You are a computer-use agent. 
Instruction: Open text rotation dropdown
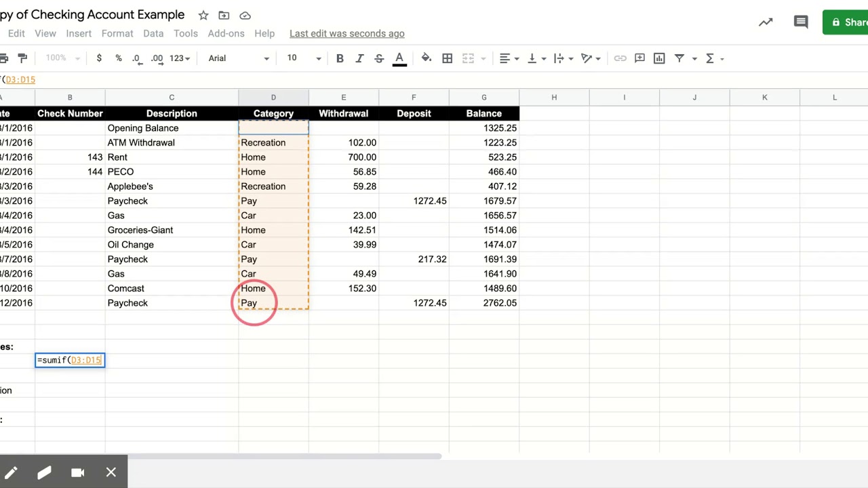coord(591,58)
